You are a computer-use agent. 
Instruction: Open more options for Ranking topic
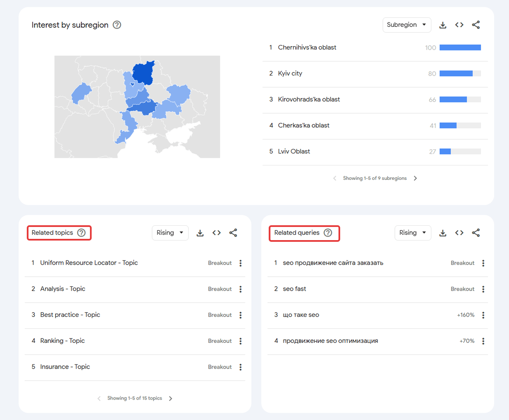click(x=241, y=341)
